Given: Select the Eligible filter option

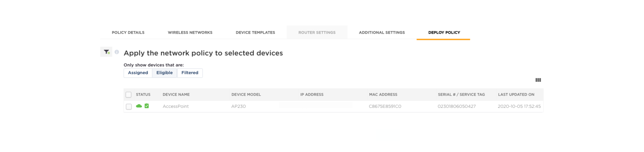Looking at the screenshot, I should (164, 73).
